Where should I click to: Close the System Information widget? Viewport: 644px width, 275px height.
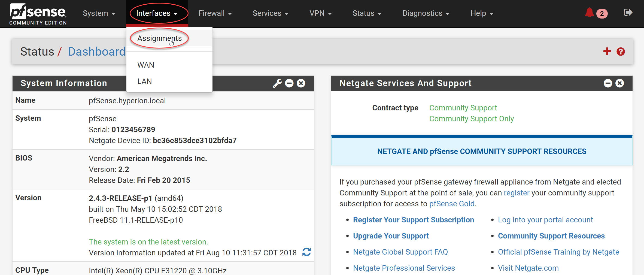tap(301, 83)
